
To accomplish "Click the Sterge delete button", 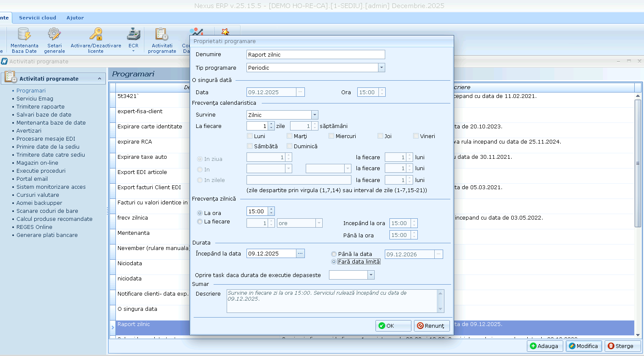I will pyautogui.click(x=621, y=346).
